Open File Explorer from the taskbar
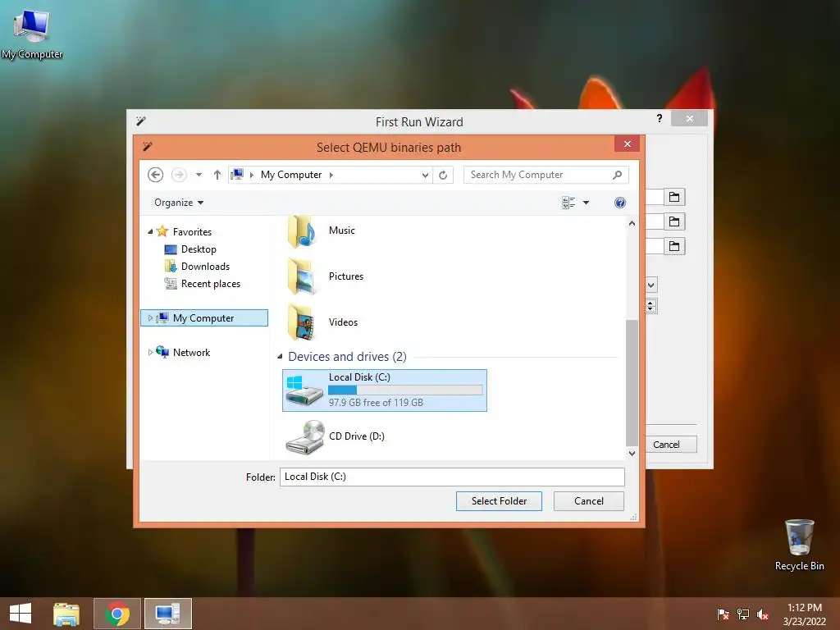This screenshot has height=630, width=840. [66, 614]
